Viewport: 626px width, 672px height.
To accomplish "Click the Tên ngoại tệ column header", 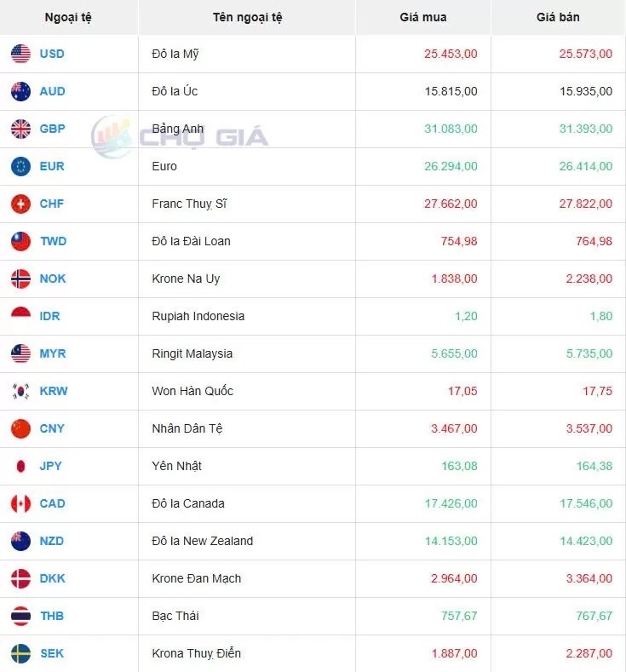I will (x=247, y=17).
